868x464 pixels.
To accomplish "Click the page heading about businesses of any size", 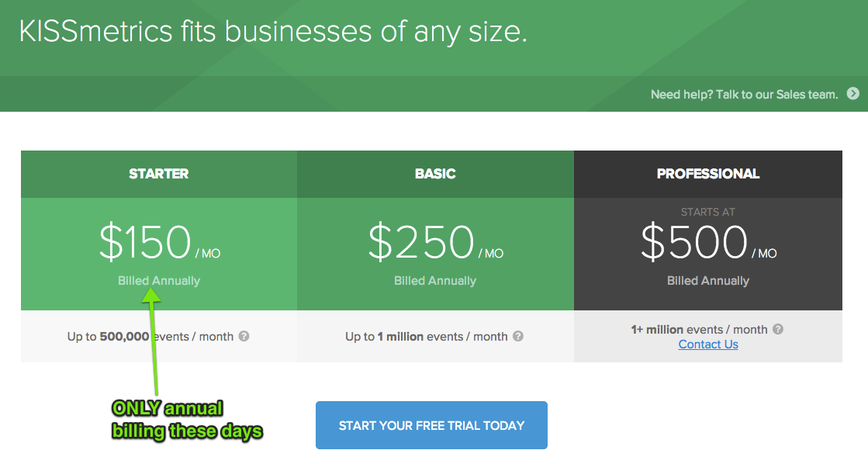I will tap(273, 33).
